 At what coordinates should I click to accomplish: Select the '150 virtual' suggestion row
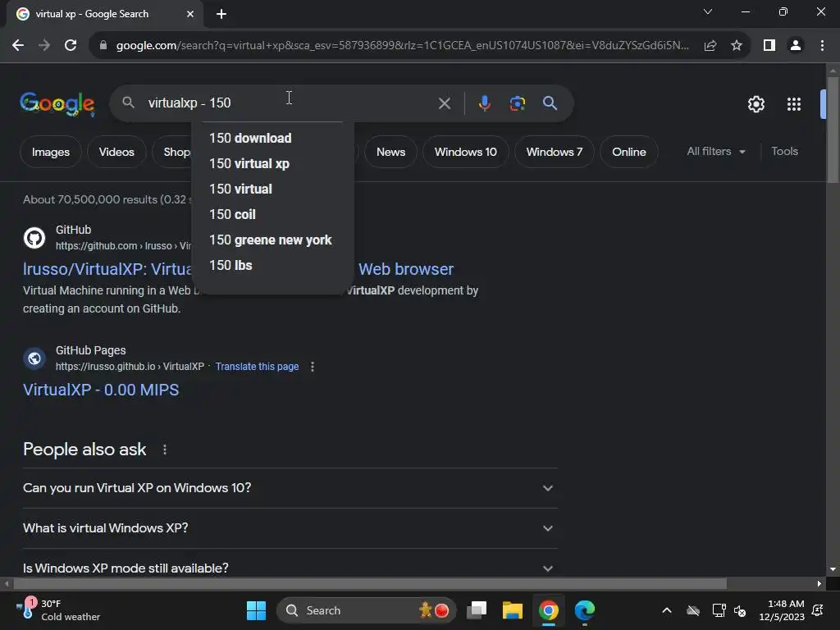point(272,189)
